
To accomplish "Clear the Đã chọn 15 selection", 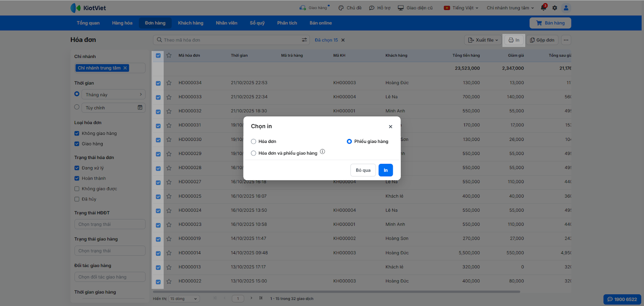I will [x=343, y=40].
